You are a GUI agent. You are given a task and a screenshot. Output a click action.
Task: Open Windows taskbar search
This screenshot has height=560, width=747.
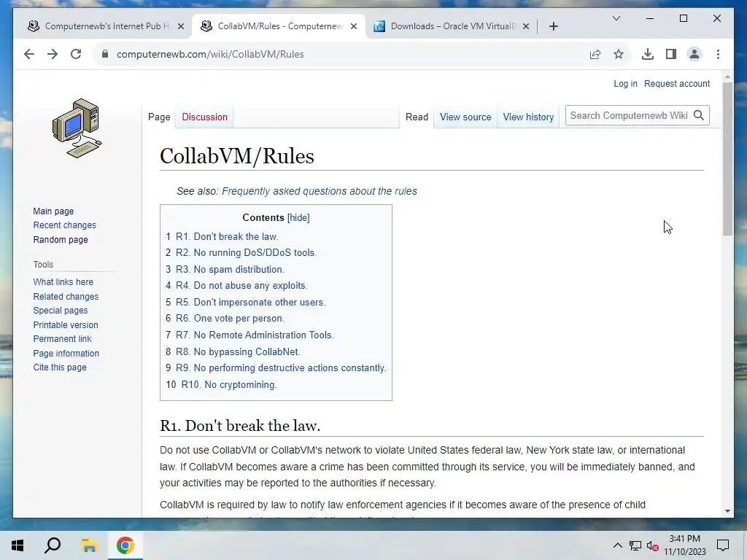(53, 545)
